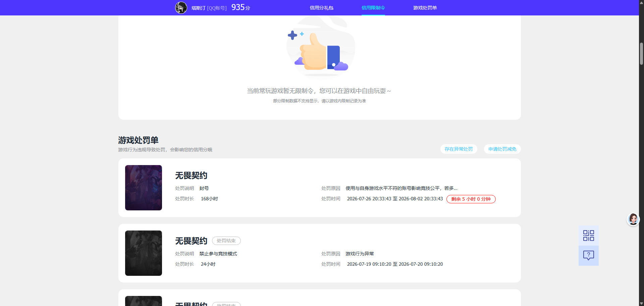Click the 剩余 5 小时 0 分钟 badge

[471, 199]
